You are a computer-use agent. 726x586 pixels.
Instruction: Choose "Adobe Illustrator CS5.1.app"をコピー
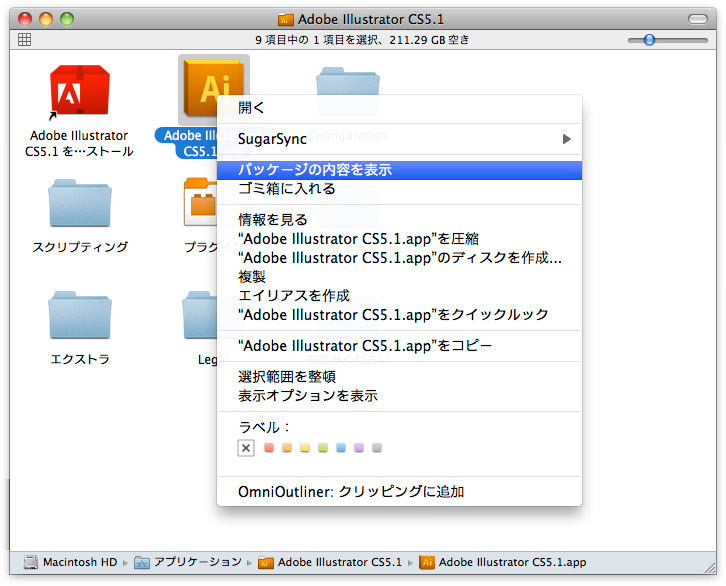399,346
